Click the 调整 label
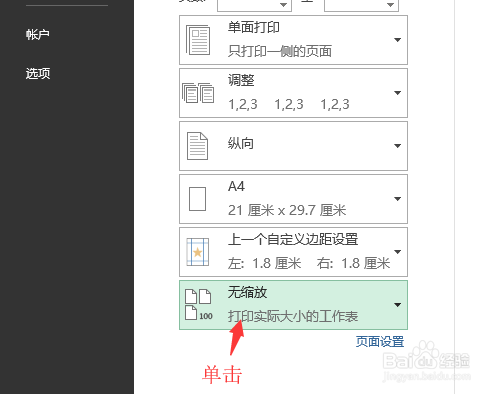The width and height of the screenshot is (500, 394). tap(241, 80)
